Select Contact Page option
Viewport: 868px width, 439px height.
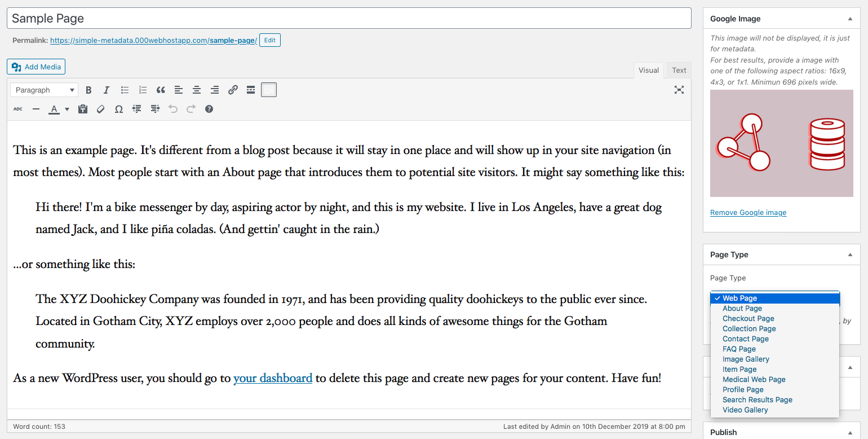775,339
